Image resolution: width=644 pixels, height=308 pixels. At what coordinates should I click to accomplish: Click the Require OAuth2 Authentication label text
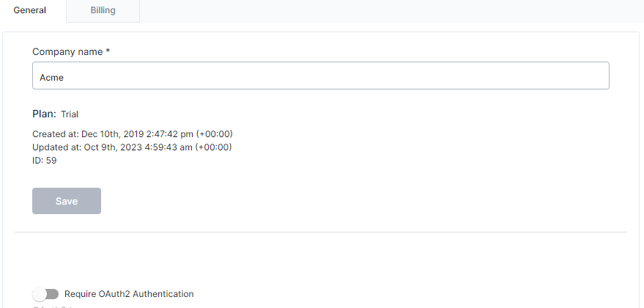(129, 294)
